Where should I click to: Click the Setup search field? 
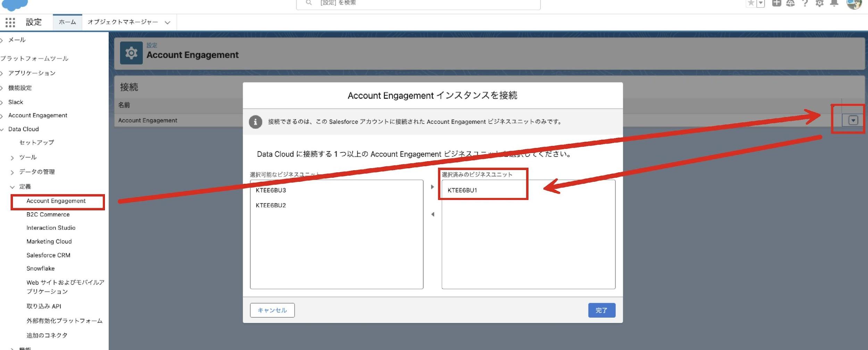coord(418,3)
